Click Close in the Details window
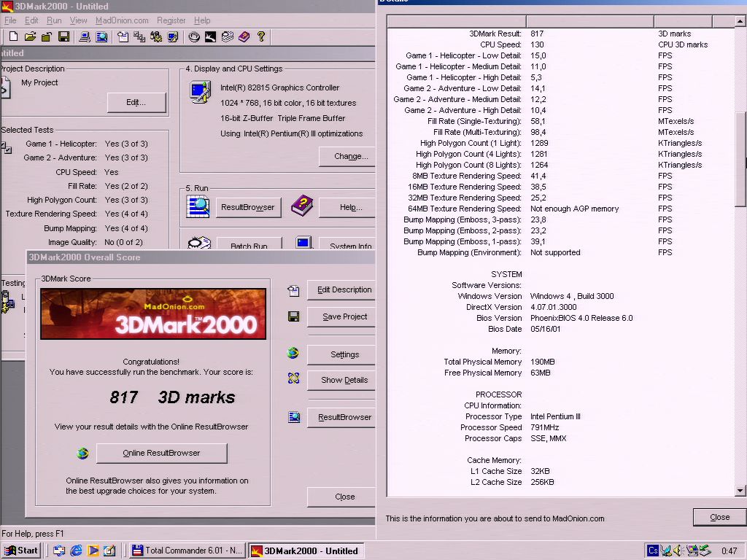The height and width of the screenshot is (560, 747). (719, 517)
